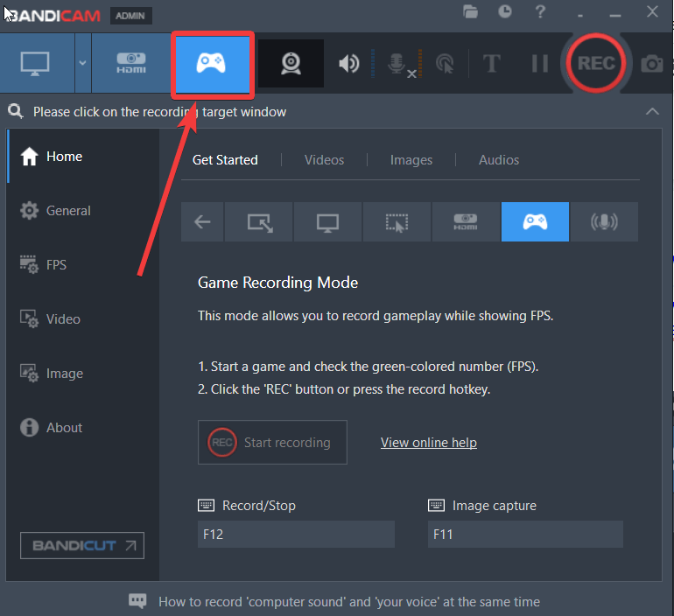Open the scheduled recording clock icon
The image size is (674, 616).
click(505, 11)
